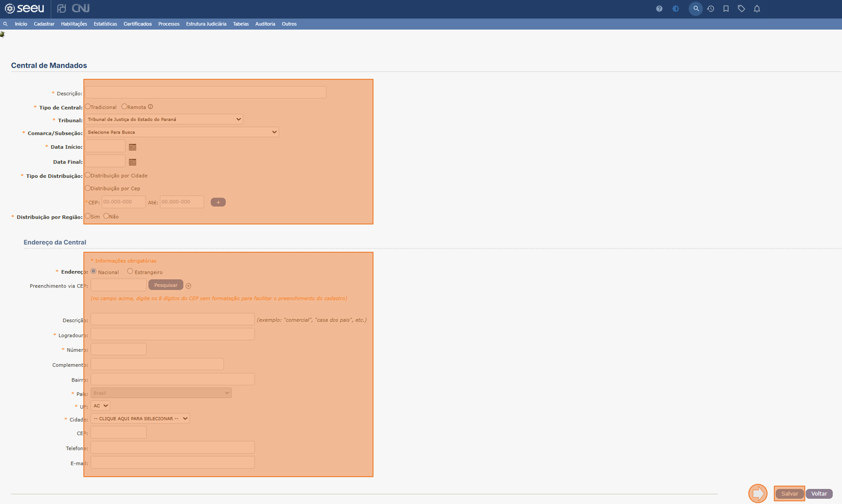The width and height of the screenshot is (842, 504).
Task: Click the bookmark icon in header
Action: [x=726, y=9]
